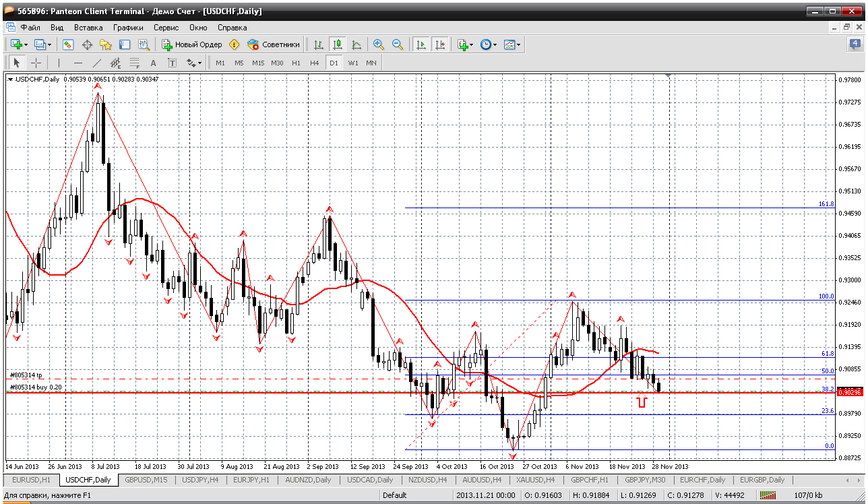This screenshot has width=868, height=504.
Task: Open the Файл menu
Action: 30,28
